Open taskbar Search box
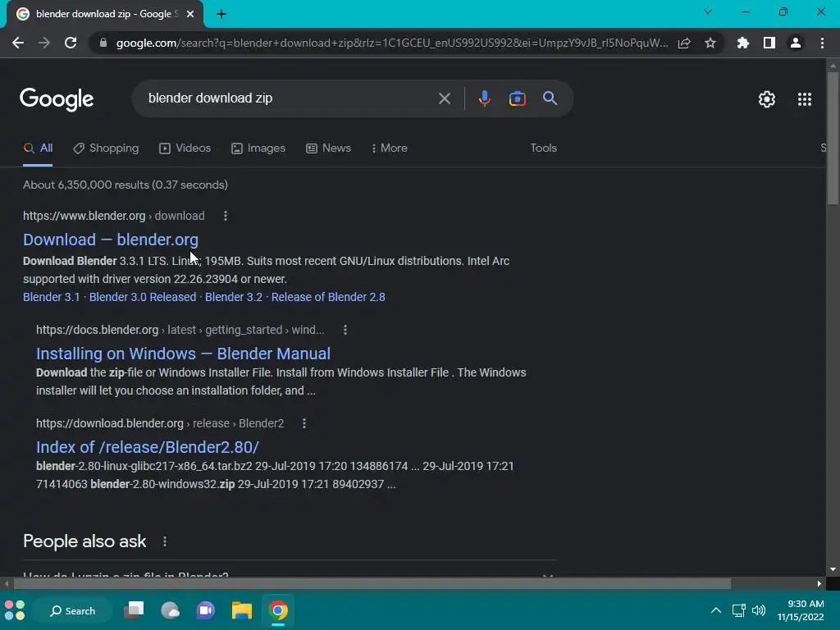This screenshot has height=630, width=840. coord(72,610)
